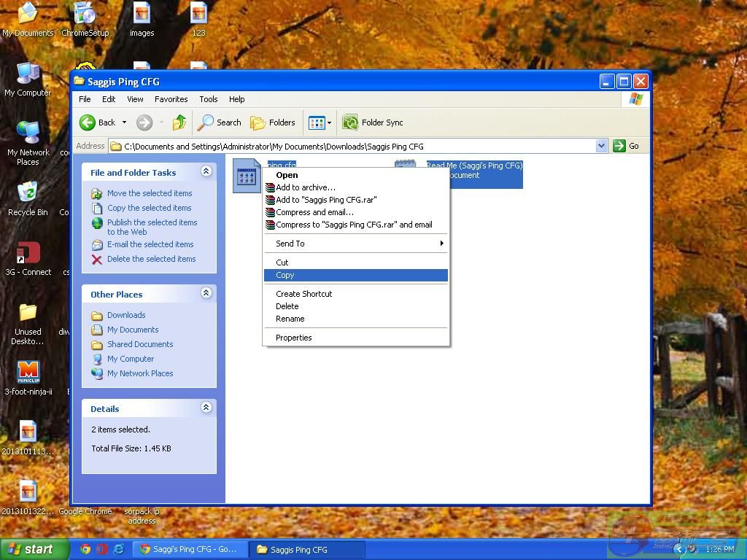Toggle the Folders pane button
747x560 pixels.
pos(273,122)
